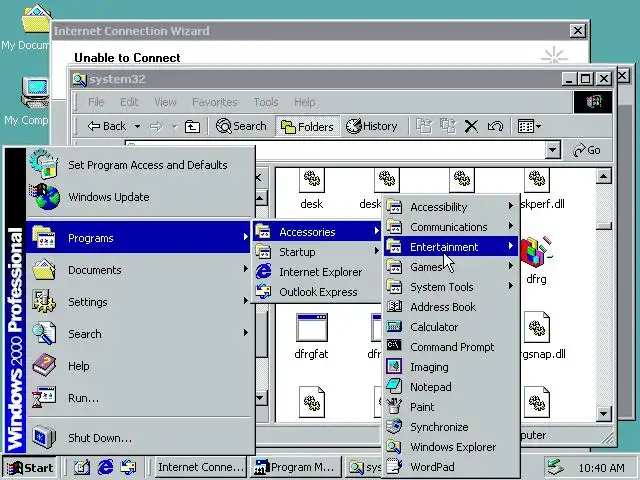Open Notepad in Accessories submenu

[x=451, y=387]
